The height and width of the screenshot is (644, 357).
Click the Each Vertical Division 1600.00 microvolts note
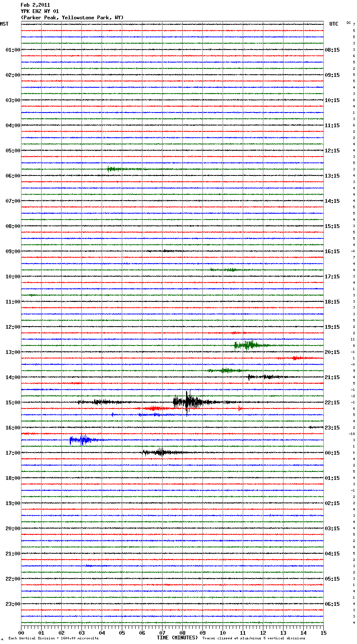coord(53,639)
